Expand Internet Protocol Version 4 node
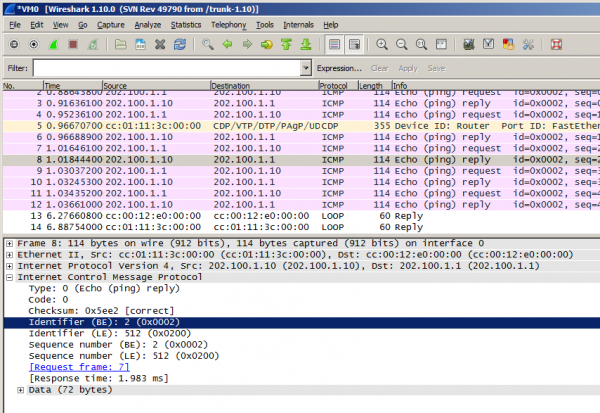The width and height of the screenshot is (600, 413). (10, 266)
